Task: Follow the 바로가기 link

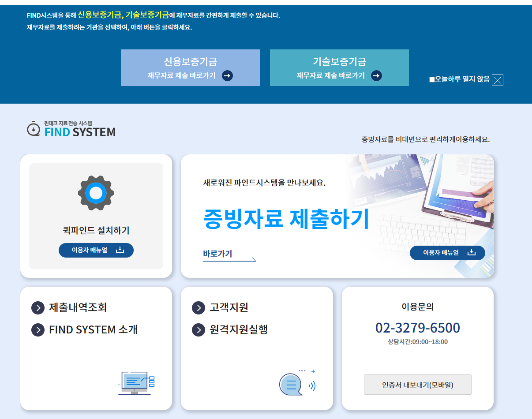Action: point(229,255)
